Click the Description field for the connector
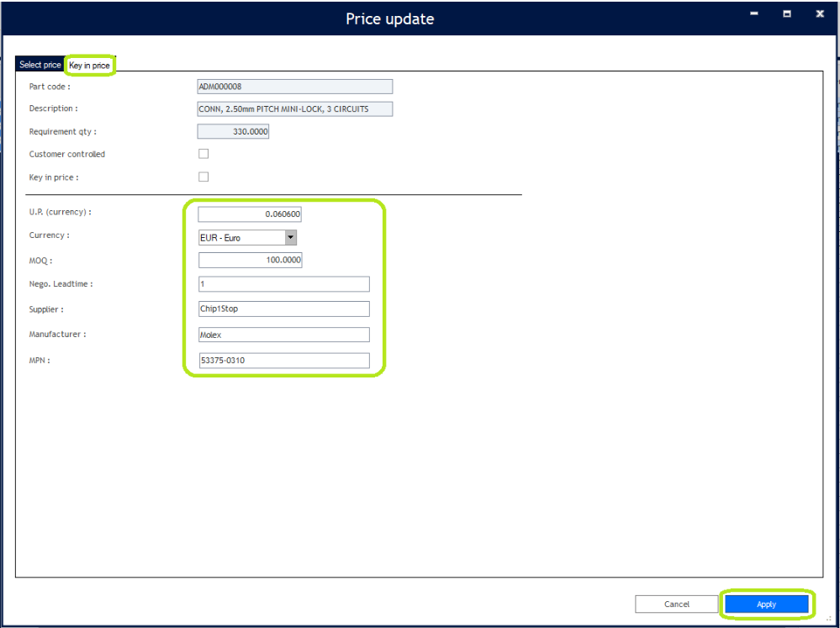840x628 pixels. pos(294,108)
